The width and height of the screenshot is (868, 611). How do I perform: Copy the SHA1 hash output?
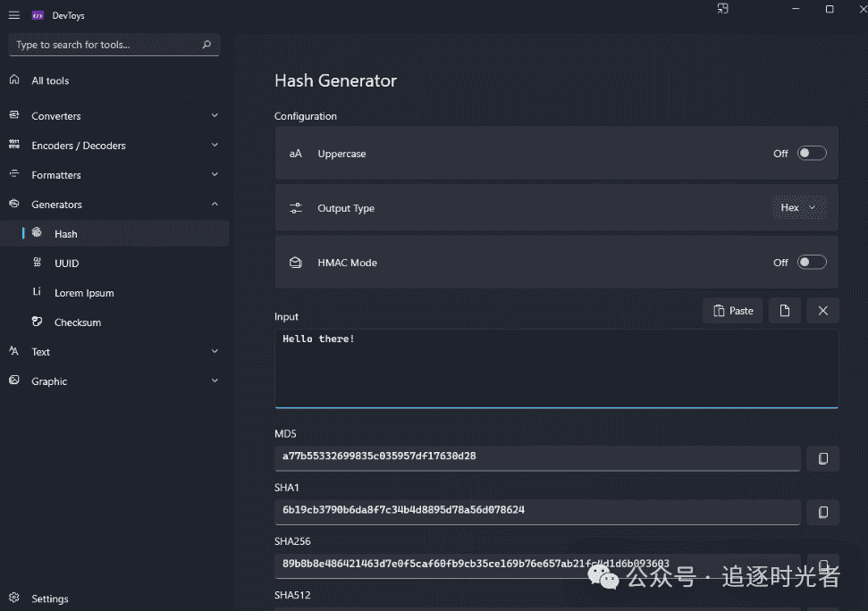click(822, 512)
